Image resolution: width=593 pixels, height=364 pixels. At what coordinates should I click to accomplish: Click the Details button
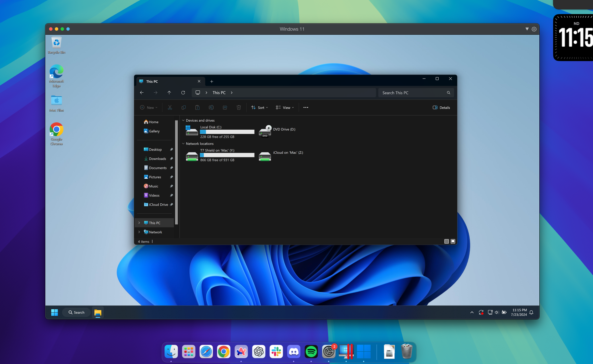tap(441, 107)
